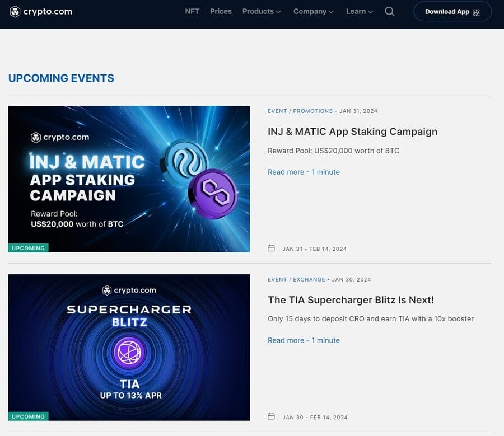Expand the Products dropdown menu
The image size is (504, 436).
[262, 12]
